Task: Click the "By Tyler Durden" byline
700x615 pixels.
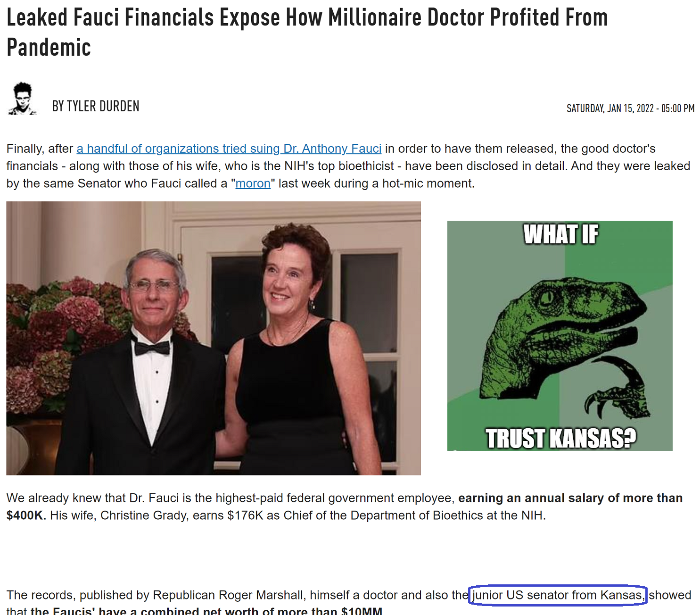Action: (x=96, y=106)
